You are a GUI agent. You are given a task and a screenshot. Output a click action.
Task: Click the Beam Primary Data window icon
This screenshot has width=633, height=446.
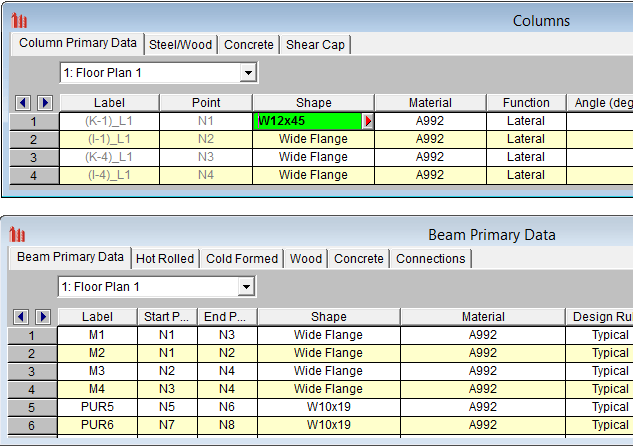tap(17, 235)
